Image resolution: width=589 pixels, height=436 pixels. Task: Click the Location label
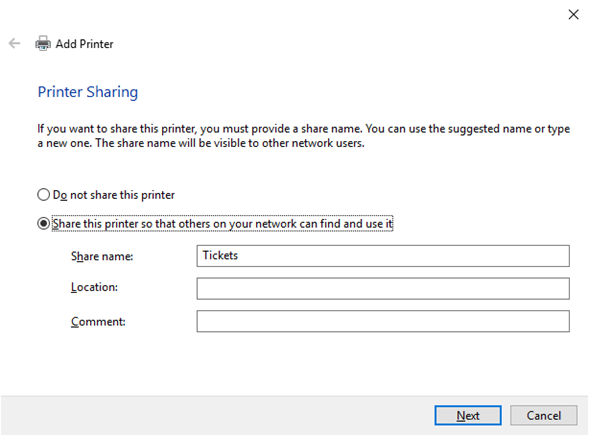tap(94, 287)
